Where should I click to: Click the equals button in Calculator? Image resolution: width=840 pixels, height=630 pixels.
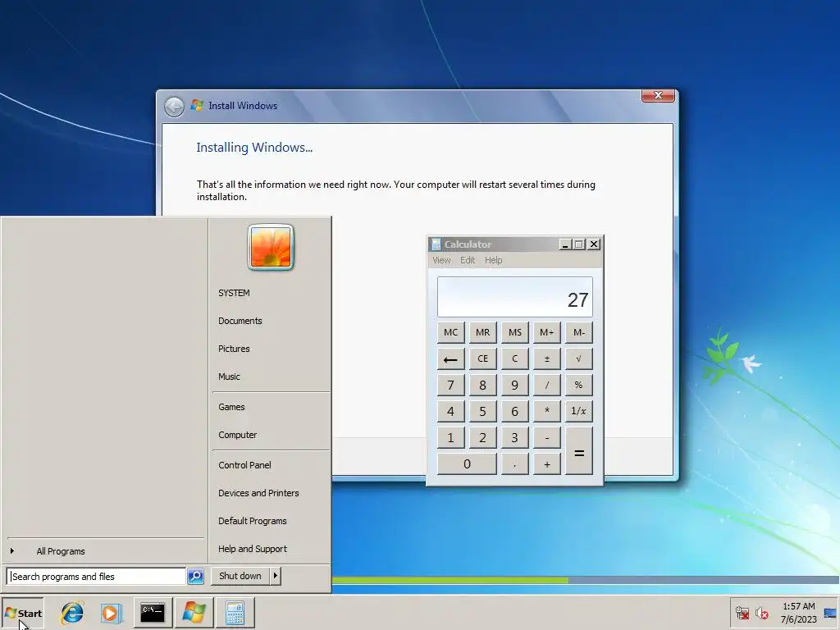(x=578, y=451)
